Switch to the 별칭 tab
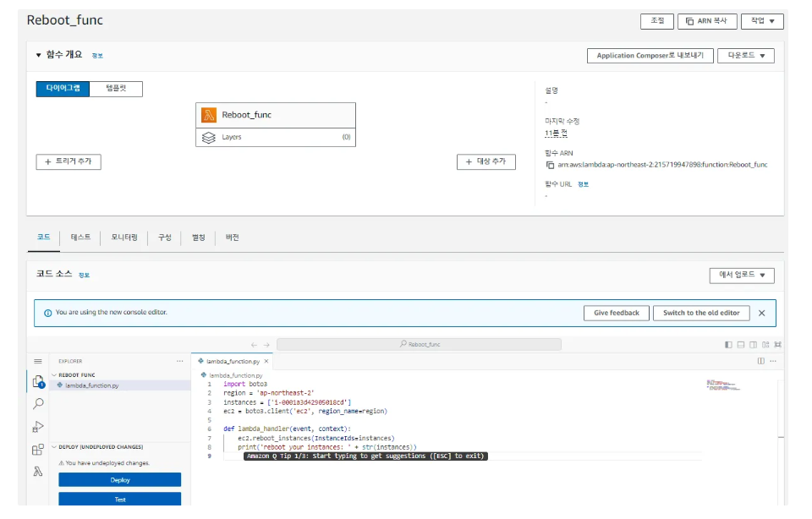The height and width of the screenshot is (519, 812). point(198,238)
